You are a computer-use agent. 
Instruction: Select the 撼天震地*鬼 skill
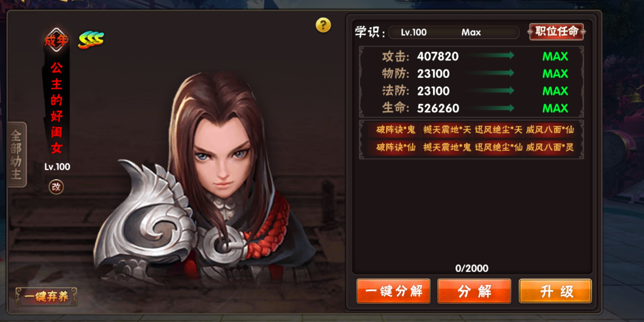click(447, 147)
